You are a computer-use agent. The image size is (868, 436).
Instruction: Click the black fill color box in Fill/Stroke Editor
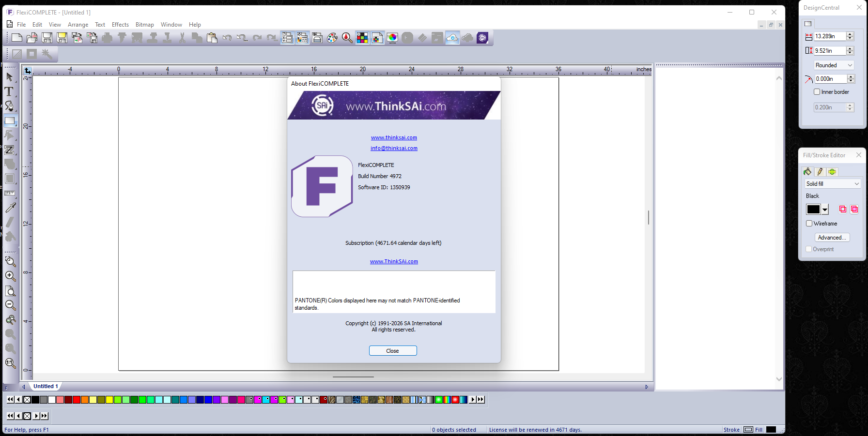[x=813, y=210]
